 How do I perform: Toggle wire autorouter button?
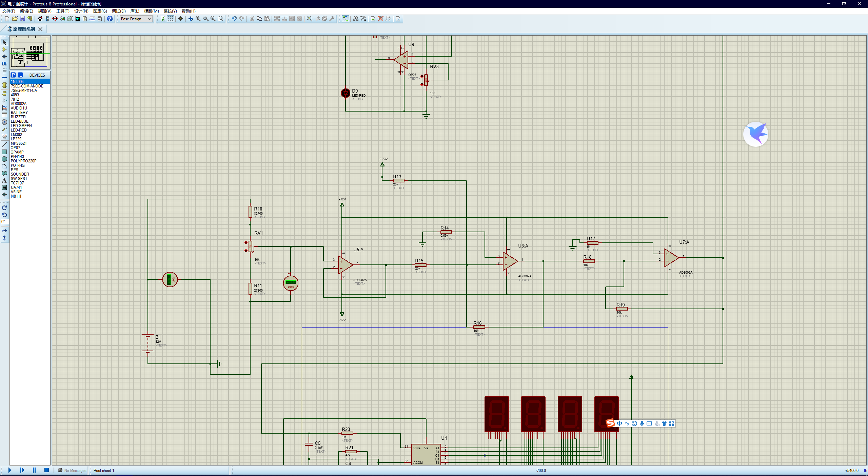point(346,19)
